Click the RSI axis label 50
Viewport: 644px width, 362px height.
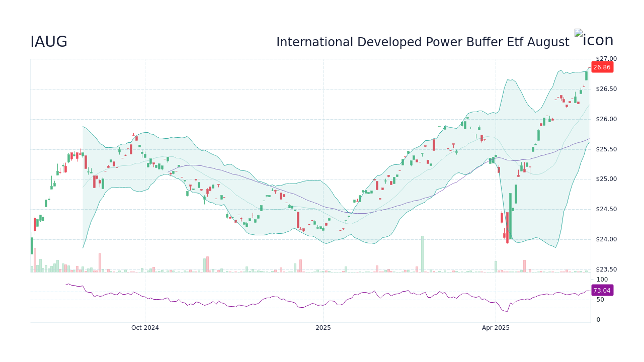coord(600,300)
